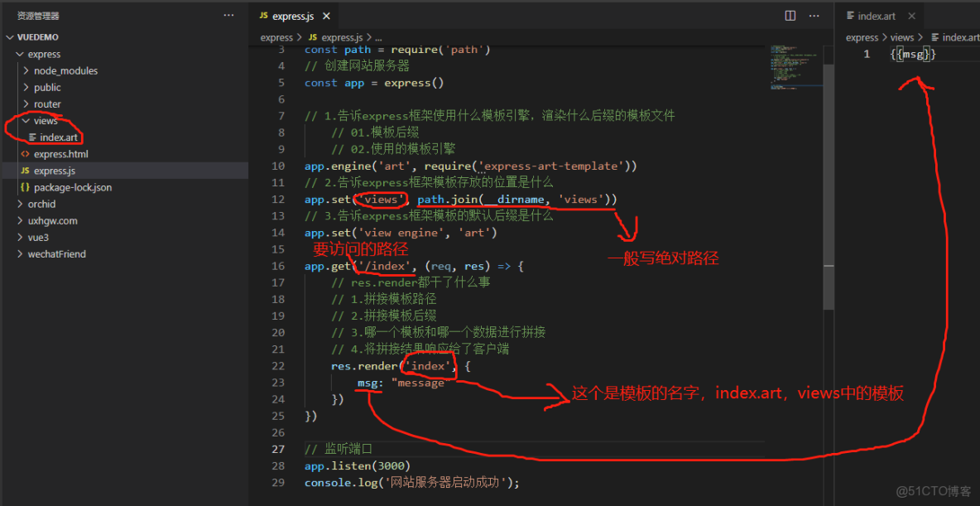
Task: Open the editor more actions ellipsis menu
Action: [x=814, y=15]
